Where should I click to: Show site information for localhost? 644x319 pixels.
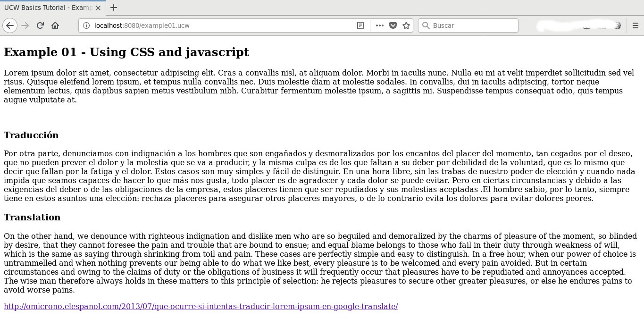pos(86,25)
